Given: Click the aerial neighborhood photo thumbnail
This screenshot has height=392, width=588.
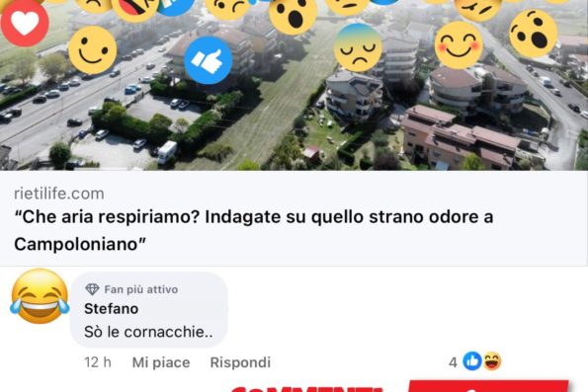Looking at the screenshot, I should pos(294,85).
